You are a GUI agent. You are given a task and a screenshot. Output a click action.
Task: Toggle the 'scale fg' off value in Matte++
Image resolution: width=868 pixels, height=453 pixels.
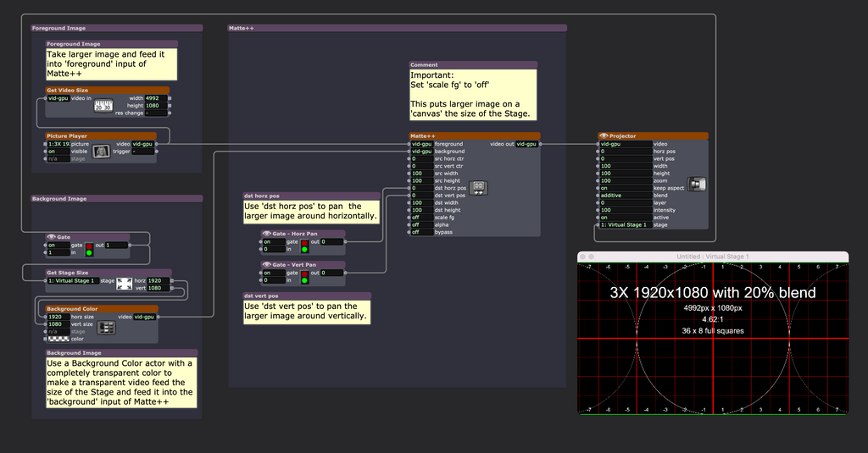(x=421, y=218)
